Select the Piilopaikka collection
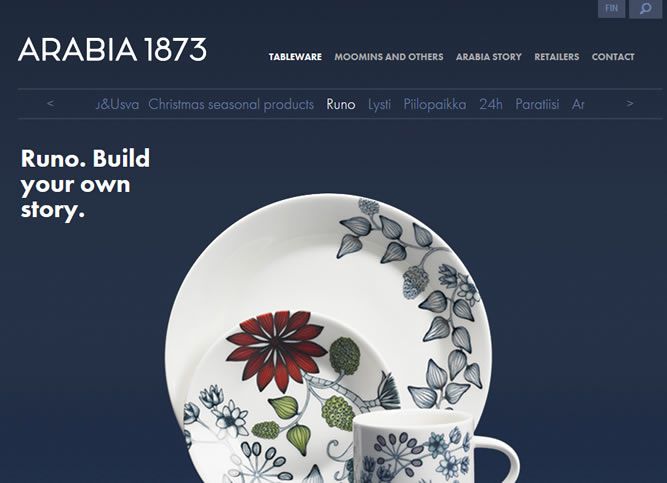The height and width of the screenshot is (483, 667). (435, 104)
